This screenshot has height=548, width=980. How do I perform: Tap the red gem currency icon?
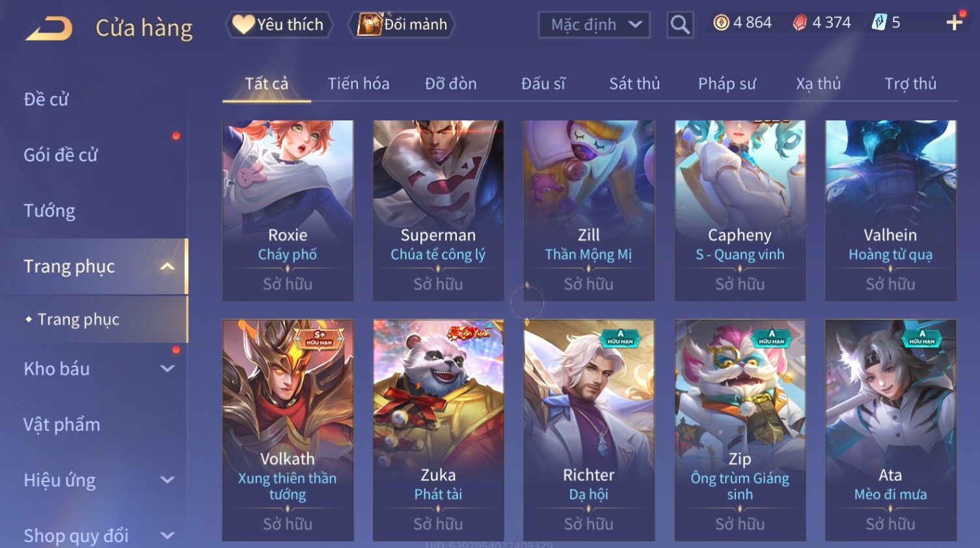tap(800, 23)
